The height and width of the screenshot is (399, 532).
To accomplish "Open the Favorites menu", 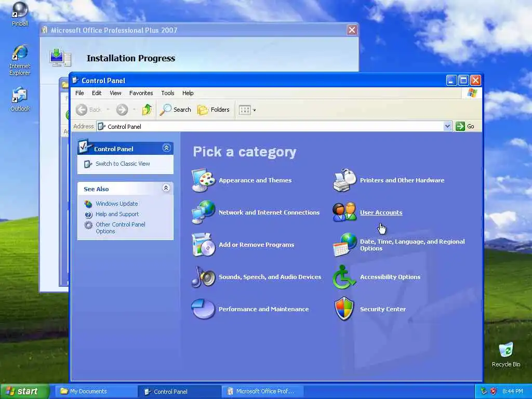I will click(x=141, y=93).
